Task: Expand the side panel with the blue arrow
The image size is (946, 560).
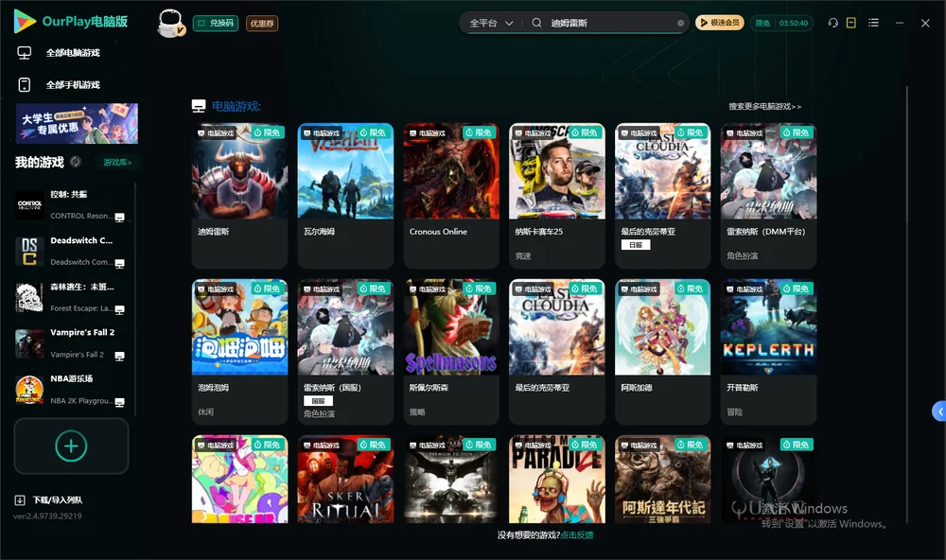Action: tap(939, 411)
